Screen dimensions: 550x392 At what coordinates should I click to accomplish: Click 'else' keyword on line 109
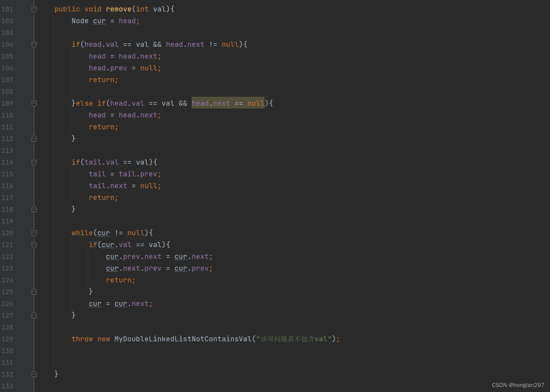point(84,103)
